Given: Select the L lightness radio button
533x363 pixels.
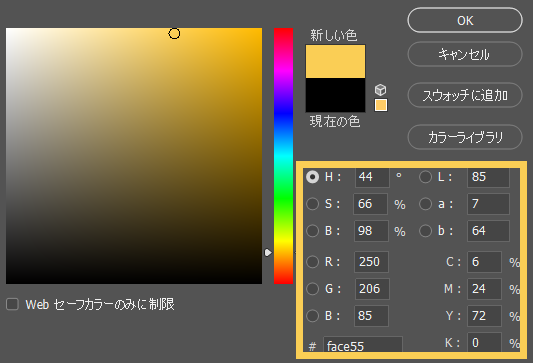Looking at the screenshot, I should tap(425, 177).
